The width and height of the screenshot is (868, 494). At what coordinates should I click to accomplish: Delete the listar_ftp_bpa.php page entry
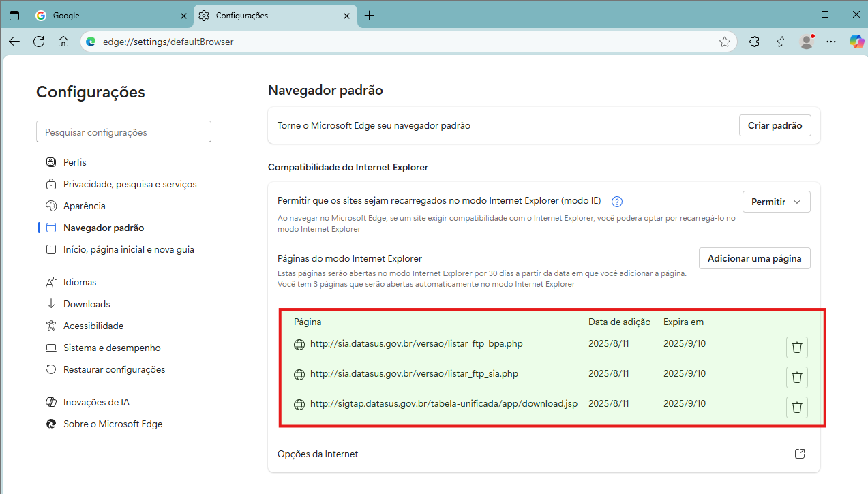796,348
